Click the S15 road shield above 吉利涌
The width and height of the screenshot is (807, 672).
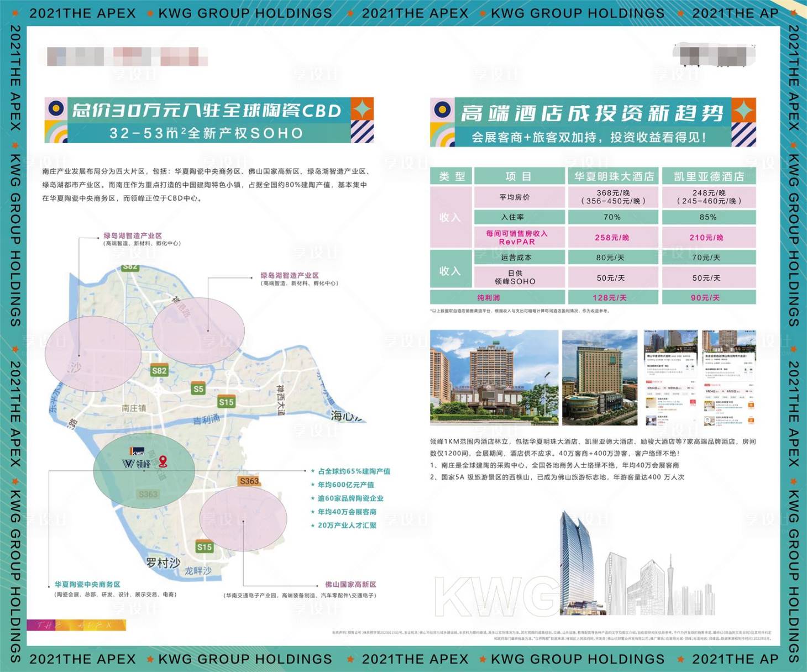pos(226,402)
